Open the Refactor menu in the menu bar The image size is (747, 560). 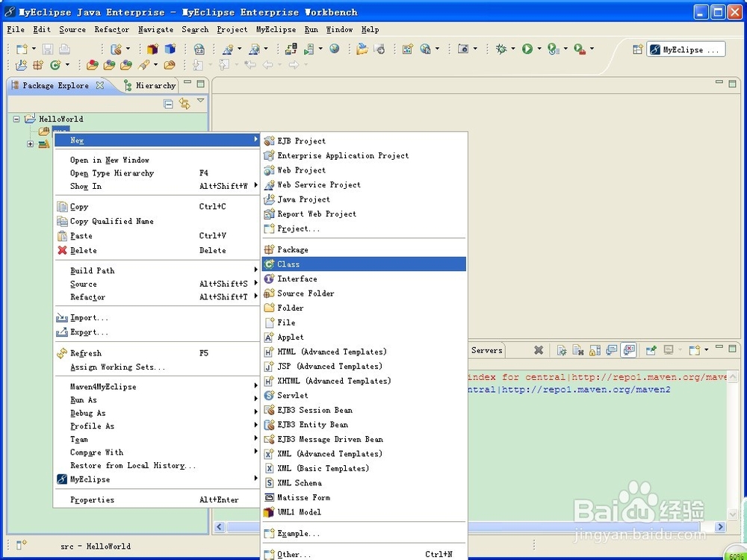111,30
